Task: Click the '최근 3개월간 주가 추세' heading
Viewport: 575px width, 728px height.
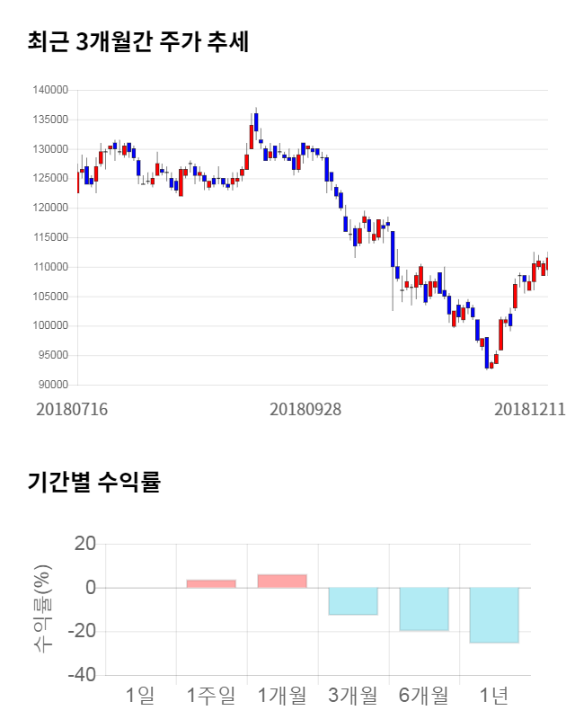Action: [x=138, y=41]
